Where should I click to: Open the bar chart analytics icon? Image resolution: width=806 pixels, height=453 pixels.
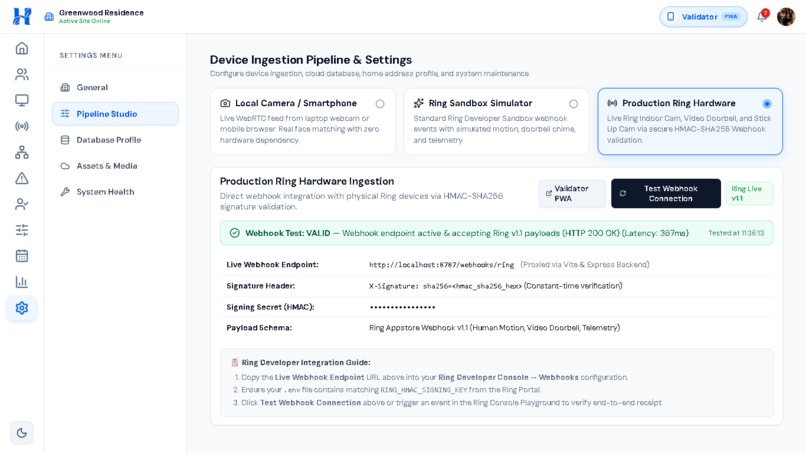(x=22, y=282)
